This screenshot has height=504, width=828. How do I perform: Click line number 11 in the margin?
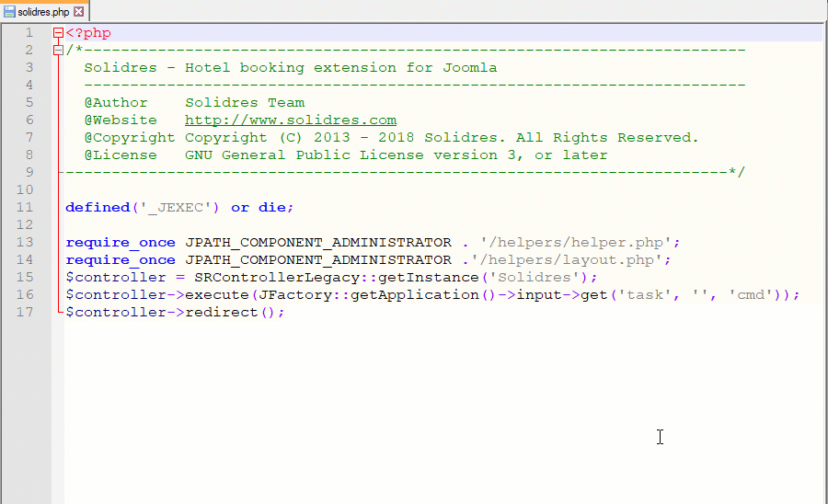tap(25, 207)
